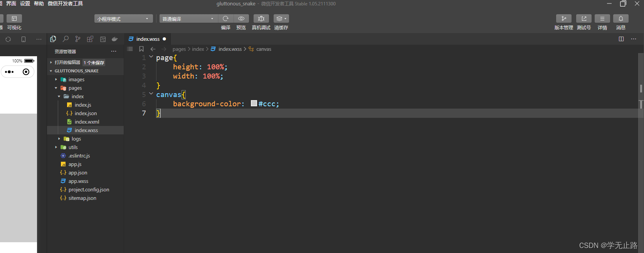This screenshot has width=644, height=253.
Task: Open the 设置 menu
Action: point(25,3)
